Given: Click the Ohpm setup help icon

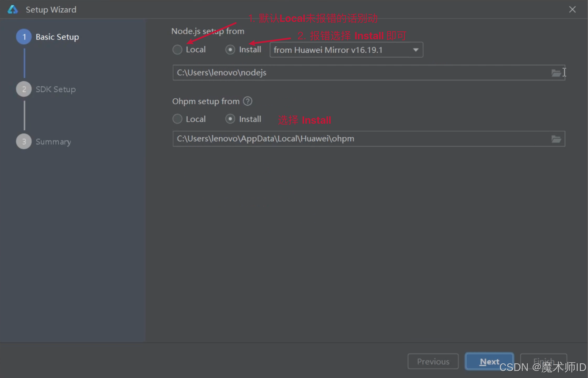Looking at the screenshot, I should [248, 101].
